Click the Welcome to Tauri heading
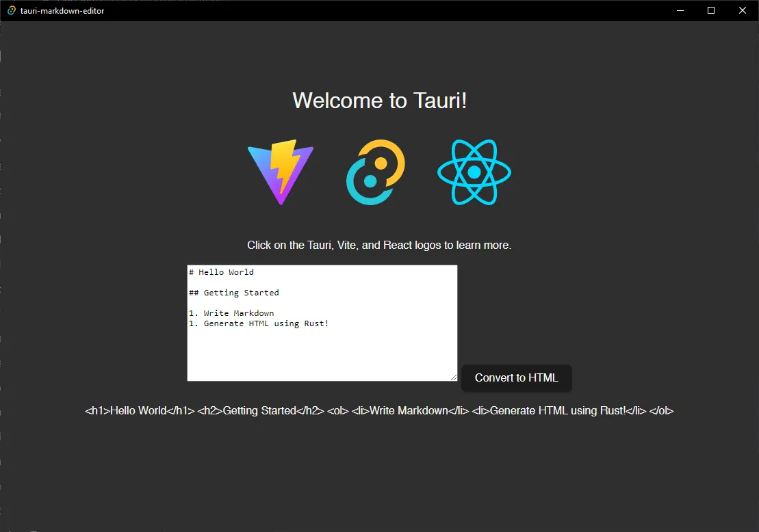 coord(379,101)
